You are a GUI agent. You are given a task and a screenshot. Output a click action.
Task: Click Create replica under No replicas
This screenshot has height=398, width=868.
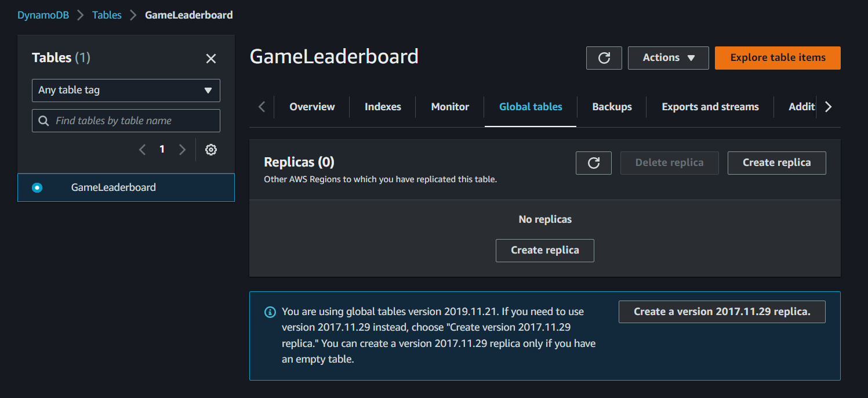pyautogui.click(x=545, y=251)
